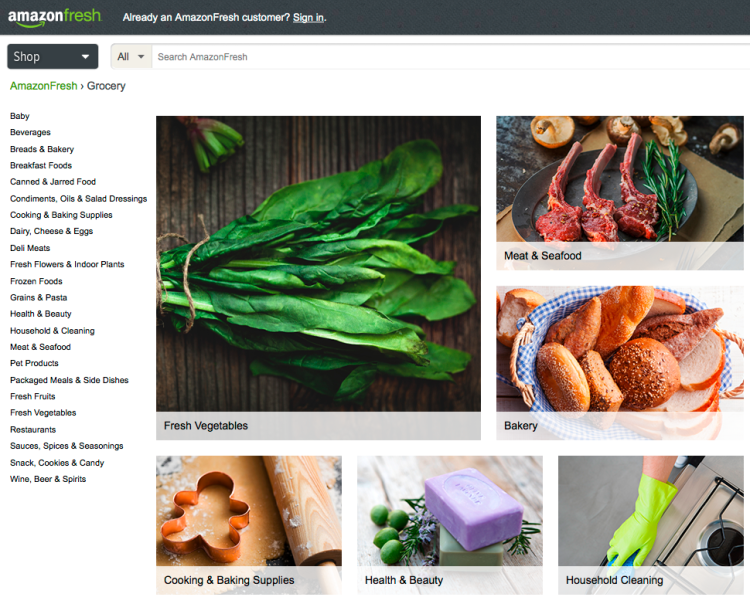Click the AmazonFresh logo
Viewport: 750px width, 604px height.
pos(55,17)
